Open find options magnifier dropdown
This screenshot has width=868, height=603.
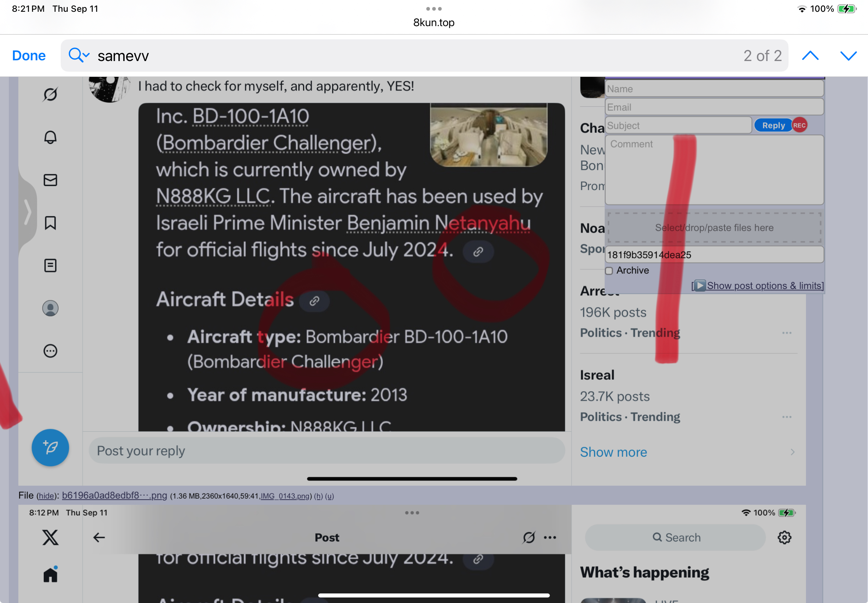tap(79, 55)
